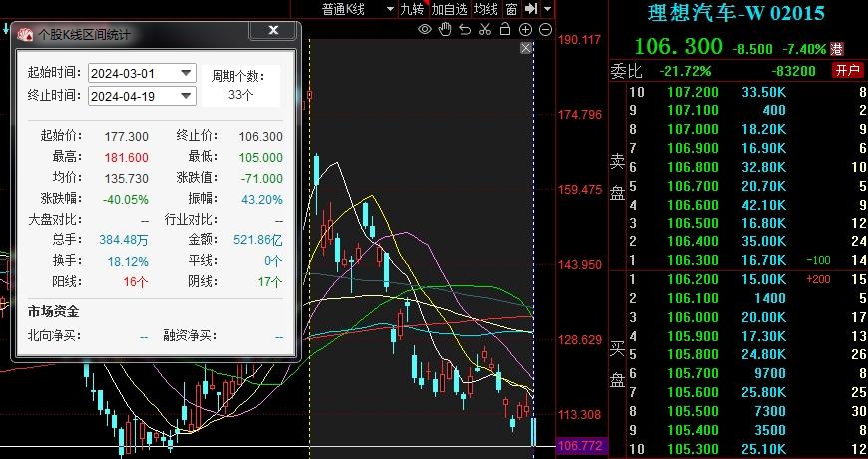This screenshot has width=868, height=459.
Task: Open the 起始时间 date dropdown
Action: [x=186, y=73]
